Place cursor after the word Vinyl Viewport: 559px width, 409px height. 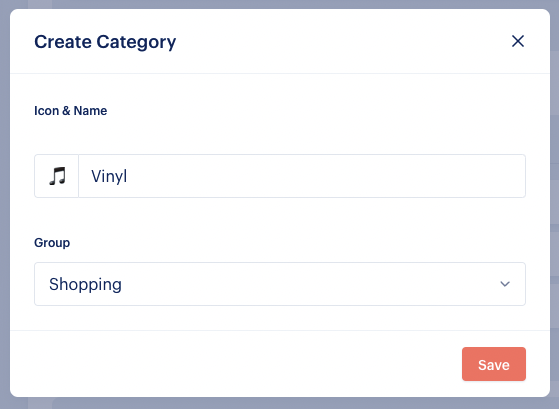tap(128, 176)
